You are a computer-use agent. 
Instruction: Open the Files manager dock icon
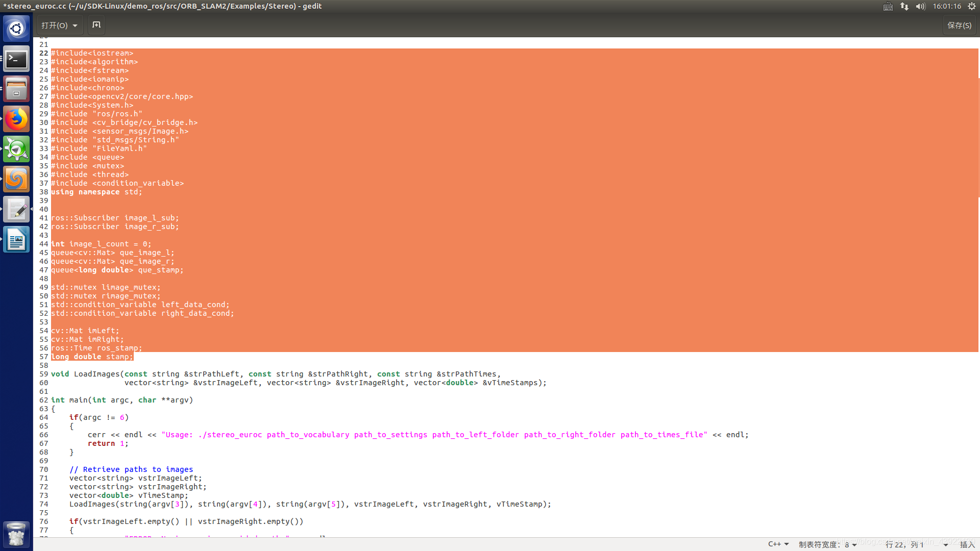[x=16, y=89]
